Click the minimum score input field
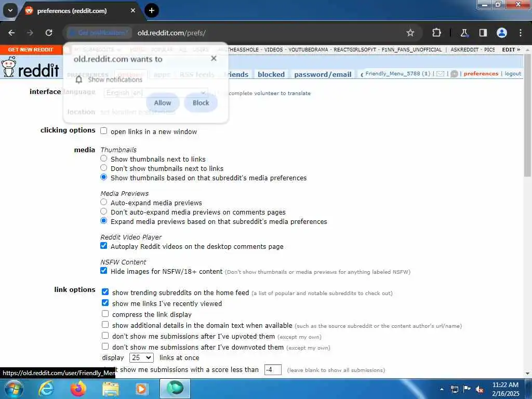The image size is (532, 399). pyautogui.click(x=273, y=370)
